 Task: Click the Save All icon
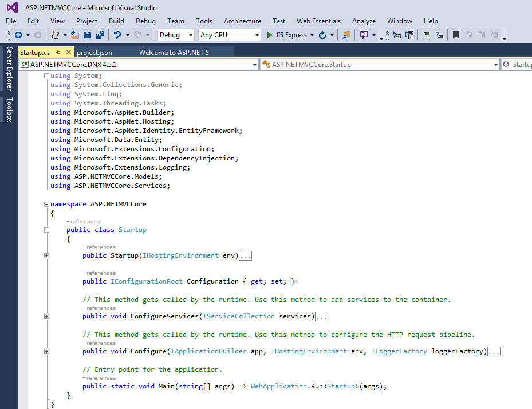coord(100,35)
